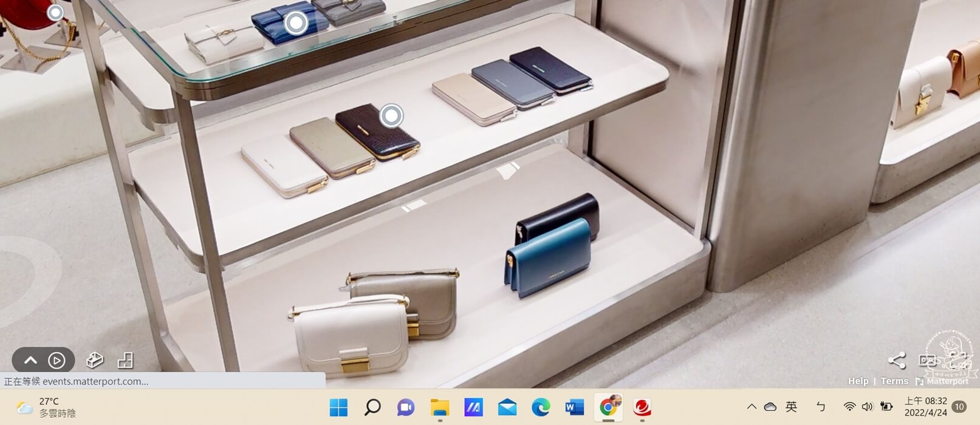Open the floor plan view
Screen dimensions: 980x425
125,360
